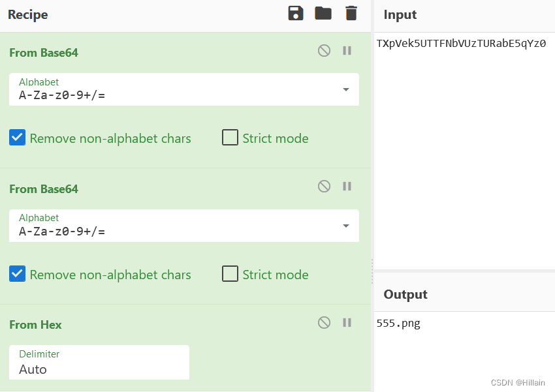Load a recipe via folder icon

(323, 14)
